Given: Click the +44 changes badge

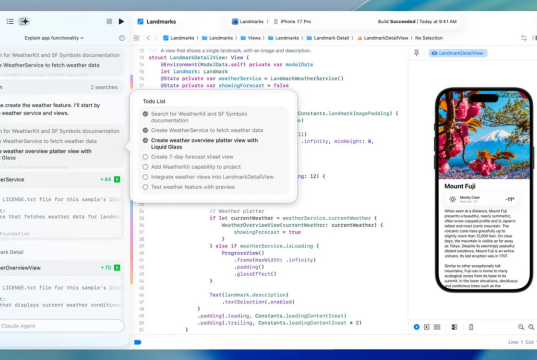Looking at the screenshot, I should click(105, 179).
